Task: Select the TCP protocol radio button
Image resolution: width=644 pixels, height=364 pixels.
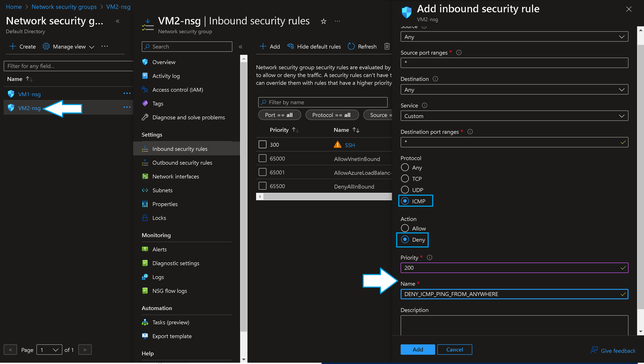Action: click(x=405, y=178)
